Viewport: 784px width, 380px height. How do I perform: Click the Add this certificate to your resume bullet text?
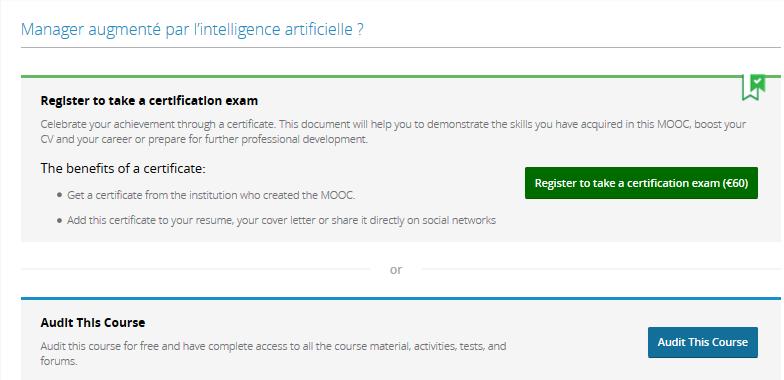tap(282, 220)
